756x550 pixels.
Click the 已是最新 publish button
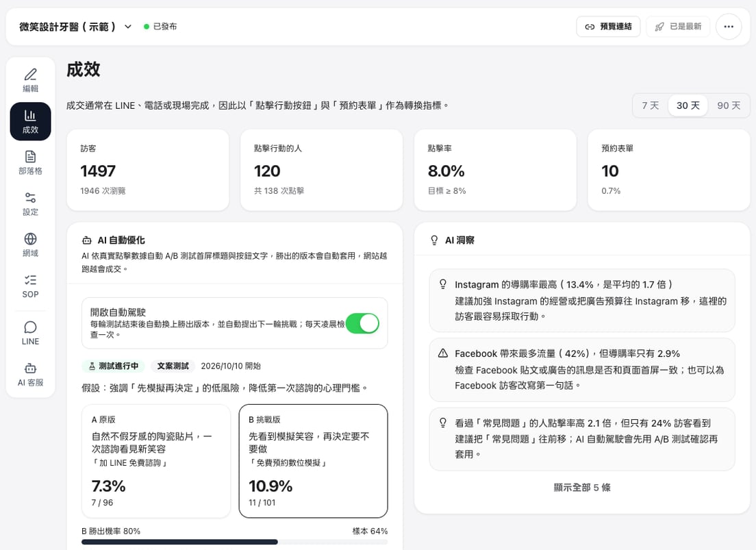[x=678, y=27]
